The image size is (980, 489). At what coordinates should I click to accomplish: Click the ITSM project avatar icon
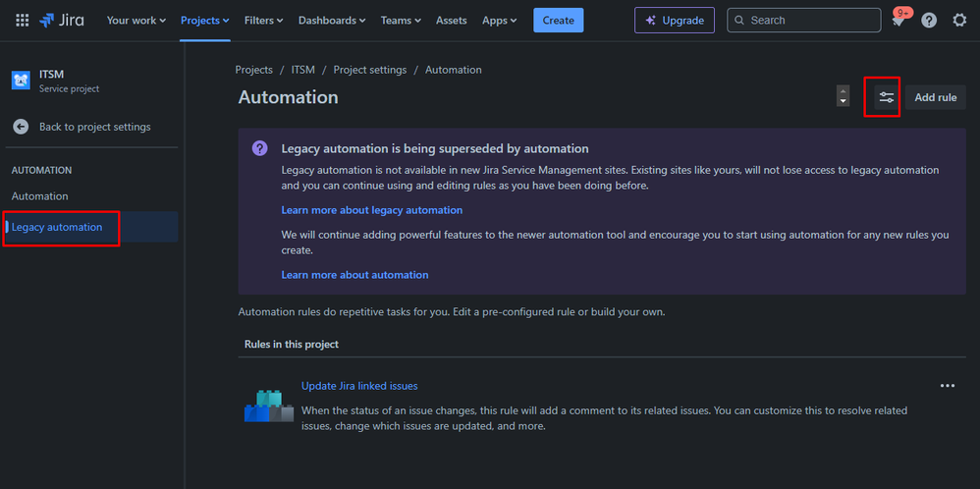point(21,81)
